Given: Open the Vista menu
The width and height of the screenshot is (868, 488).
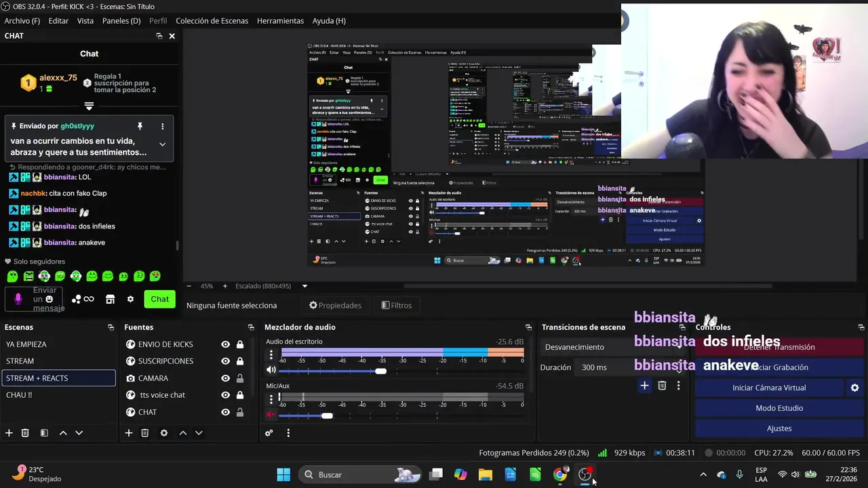Looking at the screenshot, I should tap(85, 21).
